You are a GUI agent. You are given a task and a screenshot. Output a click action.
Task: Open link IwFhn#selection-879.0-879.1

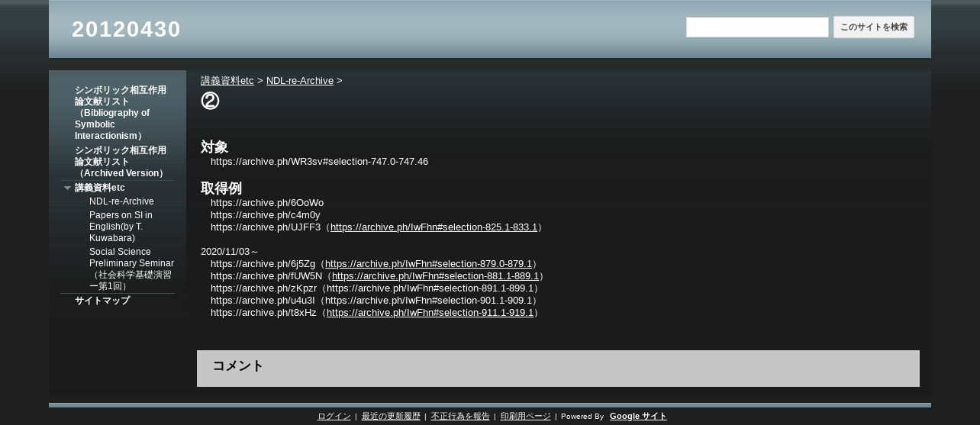[428, 264]
